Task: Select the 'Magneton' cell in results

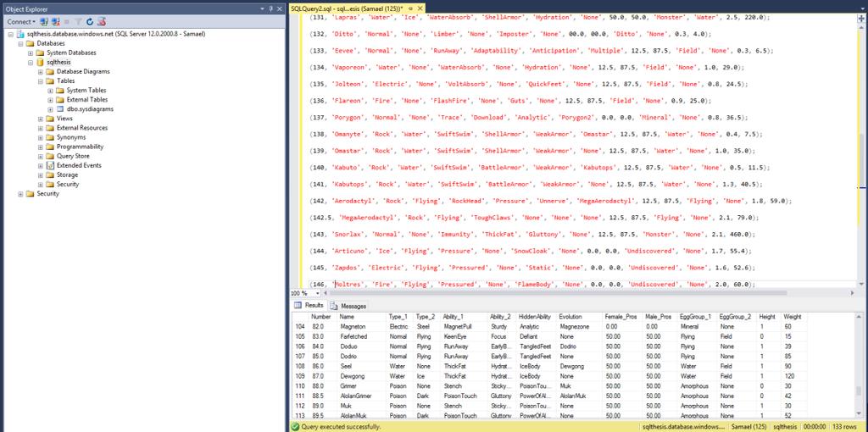Action: click(x=361, y=327)
